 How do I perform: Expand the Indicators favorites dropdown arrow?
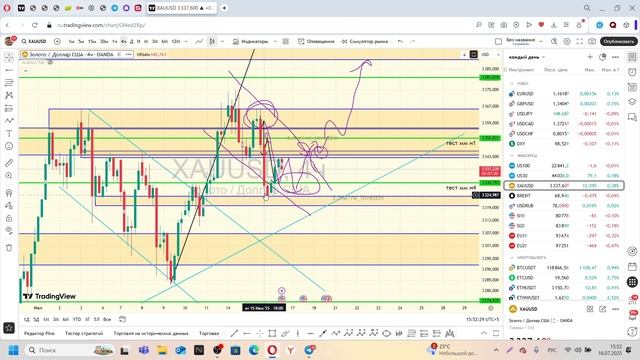[x=275, y=41]
